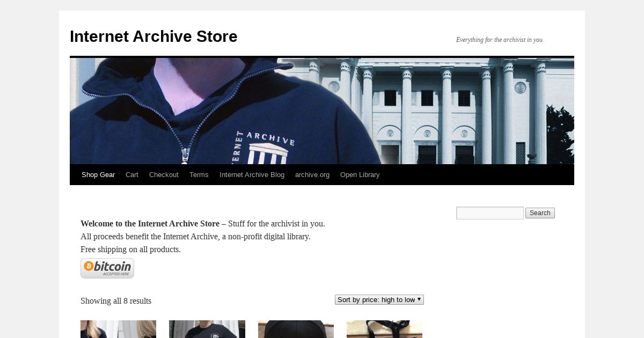Visit the Internet Archive Blog link

point(252,175)
